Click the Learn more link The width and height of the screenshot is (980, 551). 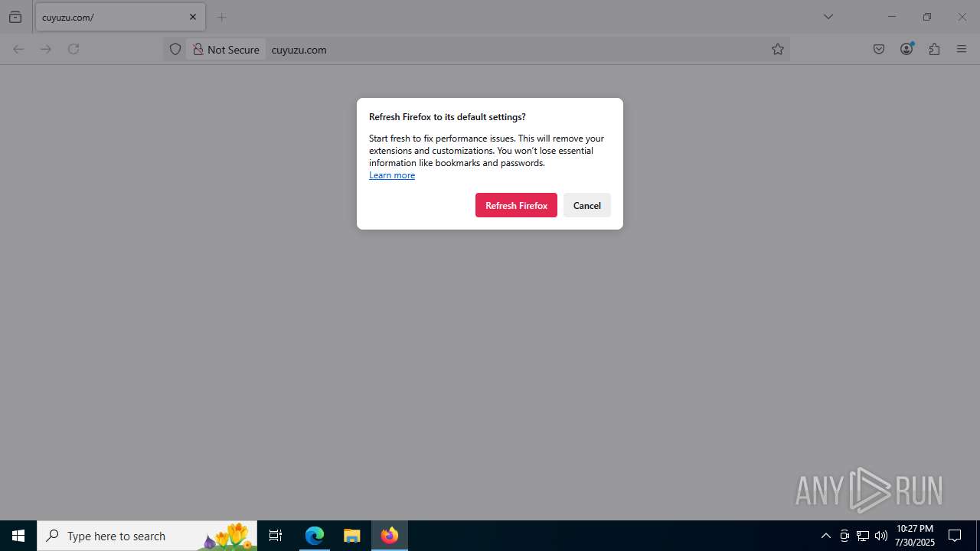coord(392,175)
